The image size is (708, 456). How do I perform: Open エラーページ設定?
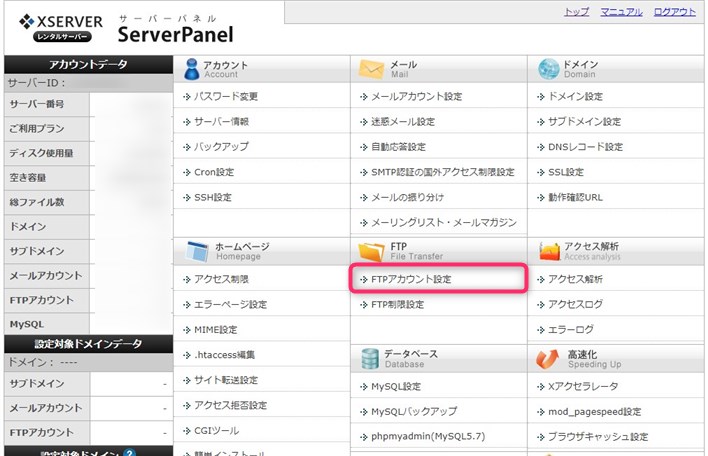(x=230, y=304)
